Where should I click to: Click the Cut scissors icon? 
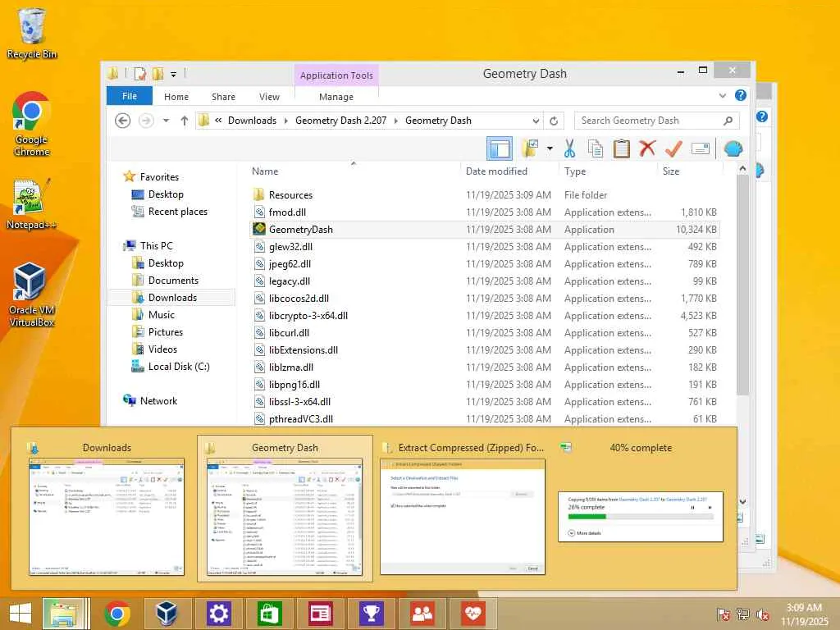(x=569, y=148)
